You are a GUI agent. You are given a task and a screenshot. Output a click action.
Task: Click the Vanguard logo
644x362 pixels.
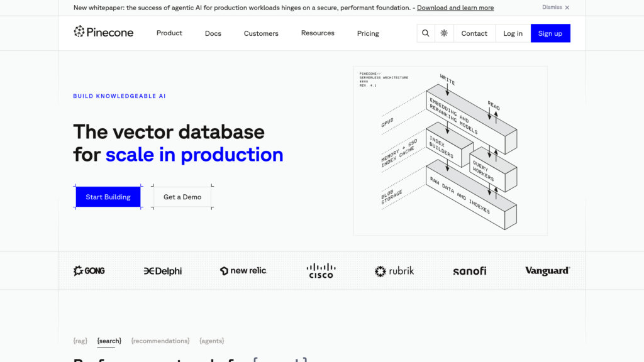pyautogui.click(x=548, y=270)
